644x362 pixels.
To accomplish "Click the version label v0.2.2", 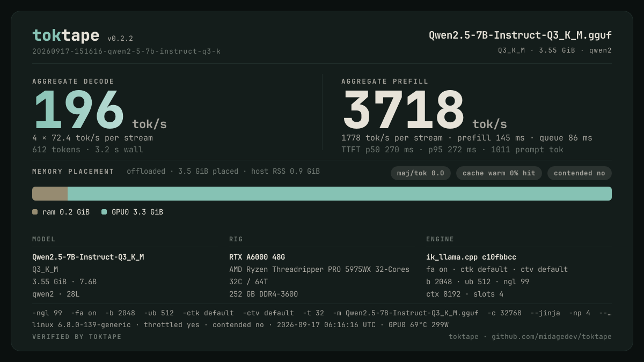I will click(x=120, y=39).
